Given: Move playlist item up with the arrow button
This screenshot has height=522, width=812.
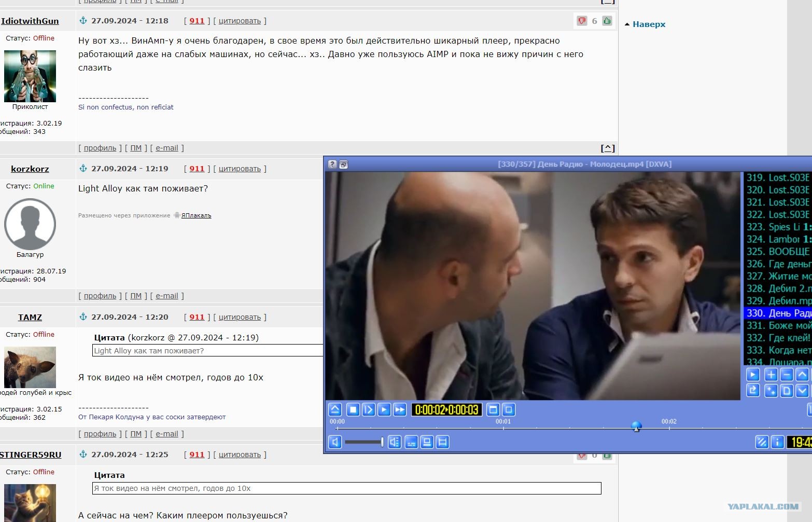Looking at the screenshot, I should 802,374.
